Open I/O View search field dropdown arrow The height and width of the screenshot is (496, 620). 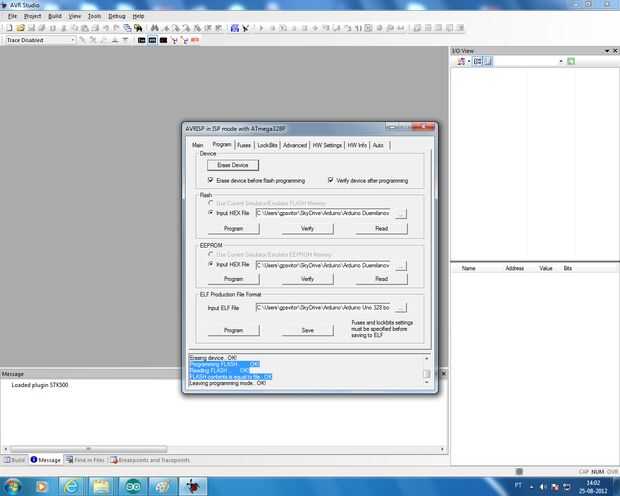click(561, 61)
